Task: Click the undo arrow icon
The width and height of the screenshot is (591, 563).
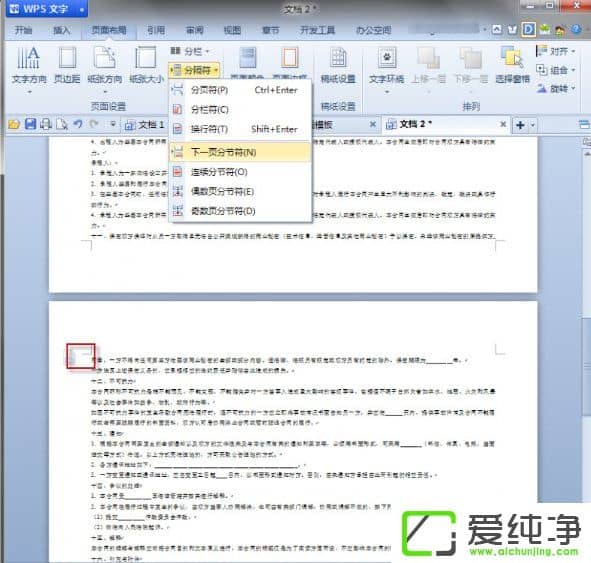Action: pyautogui.click(x=78, y=124)
